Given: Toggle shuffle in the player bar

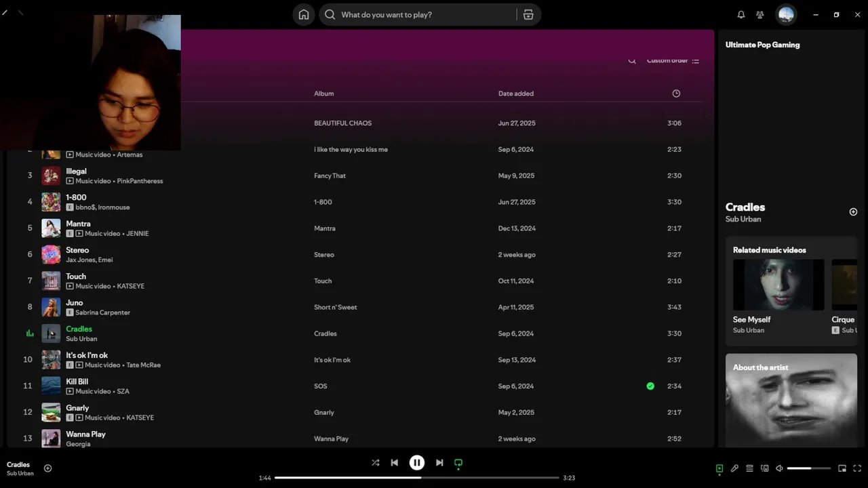Looking at the screenshot, I should click(x=375, y=463).
